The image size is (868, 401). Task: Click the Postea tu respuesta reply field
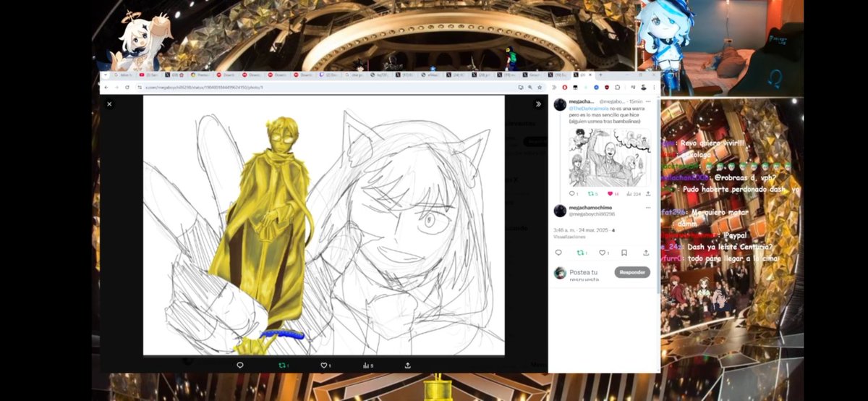click(x=584, y=274)
